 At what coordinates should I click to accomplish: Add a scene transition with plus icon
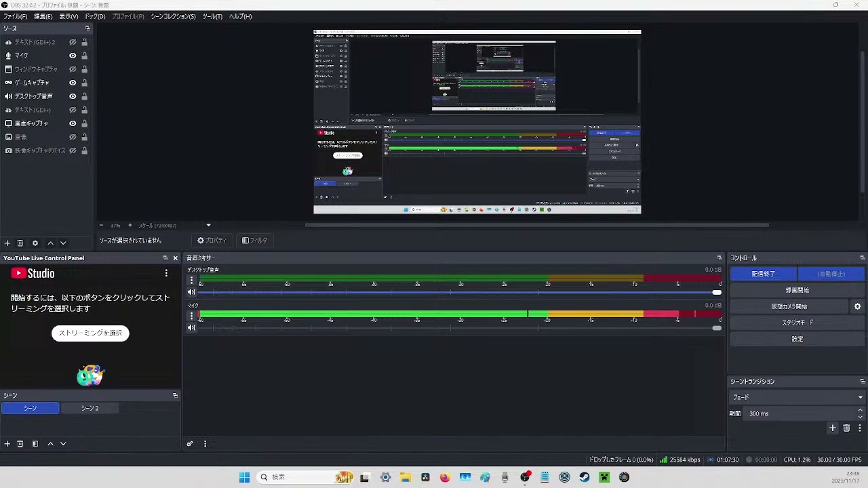tap(833, 428)
